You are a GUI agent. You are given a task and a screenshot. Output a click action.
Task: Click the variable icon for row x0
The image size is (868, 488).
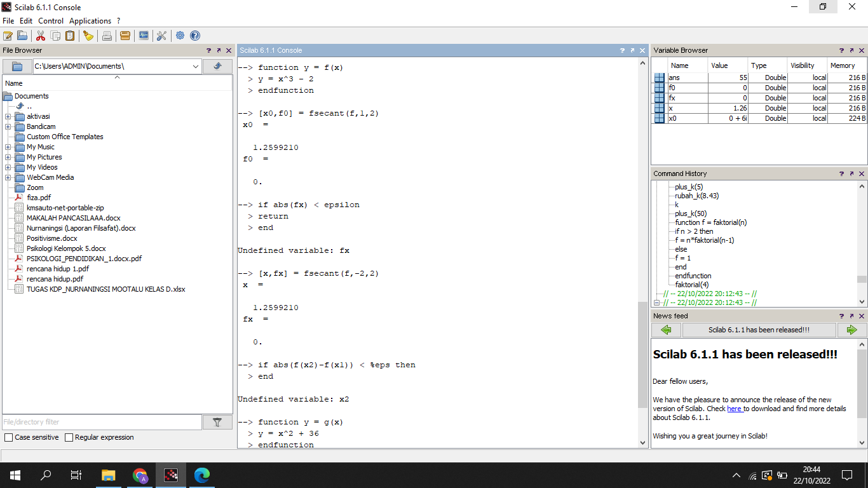659,118
